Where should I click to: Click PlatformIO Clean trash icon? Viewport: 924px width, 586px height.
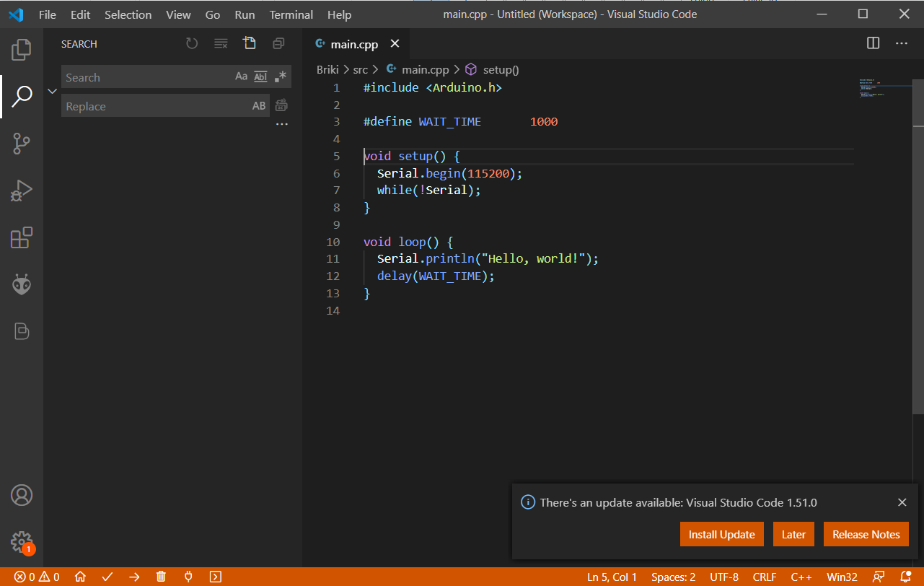click(x=162, y=577)
